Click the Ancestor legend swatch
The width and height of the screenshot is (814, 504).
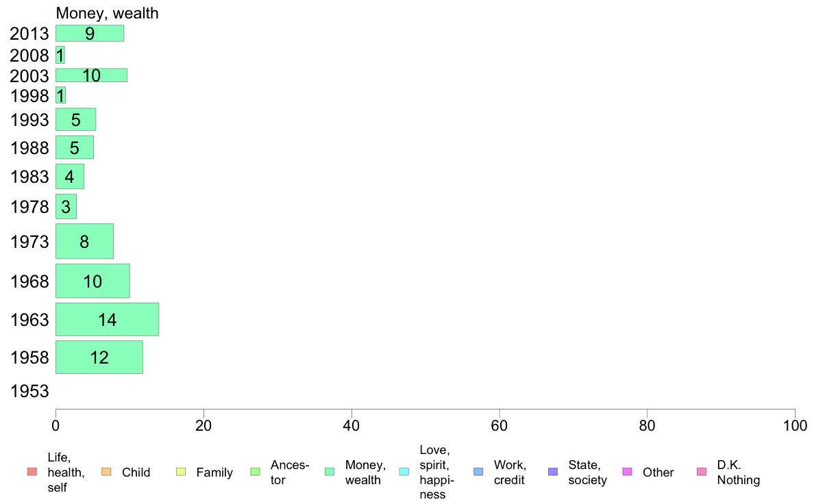pos(255,472)
